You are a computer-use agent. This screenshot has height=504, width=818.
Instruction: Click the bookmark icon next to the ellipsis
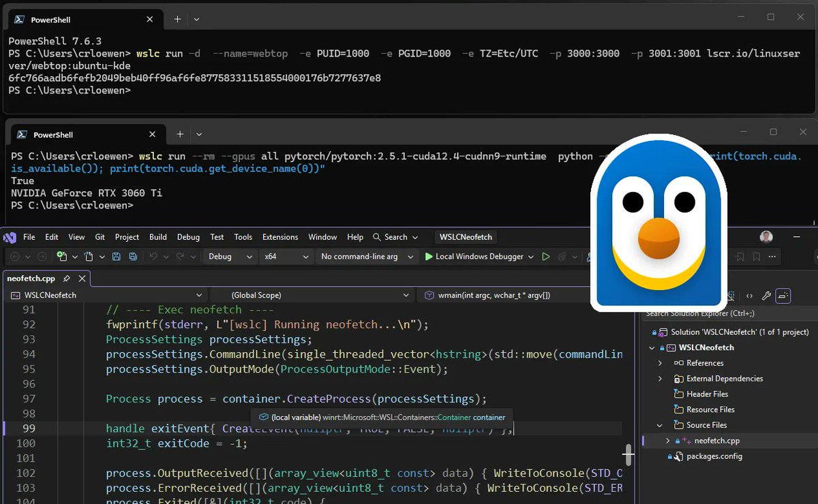tap(755, 257)
